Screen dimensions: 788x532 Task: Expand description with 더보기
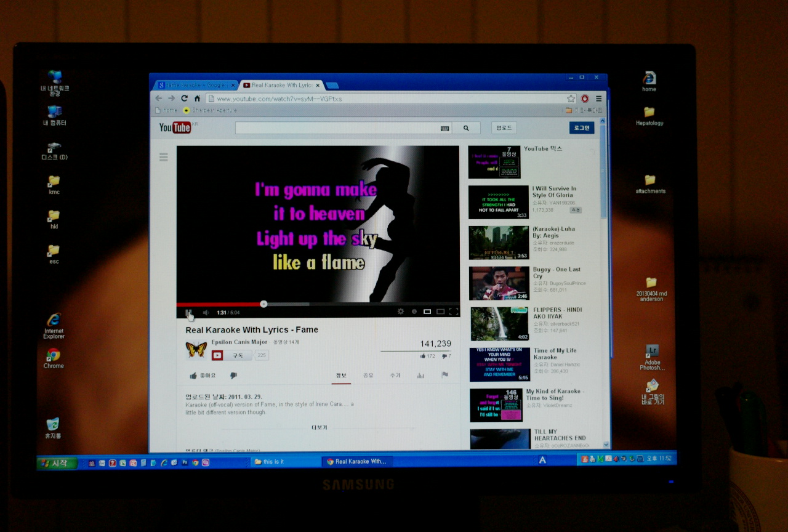320,427
